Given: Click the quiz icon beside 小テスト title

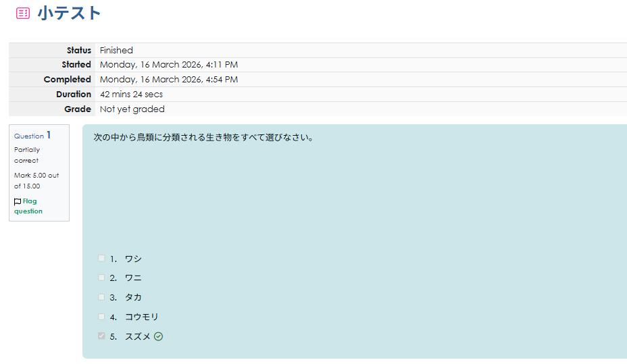Looking at the screenshot, I should (x=23, y=13).
